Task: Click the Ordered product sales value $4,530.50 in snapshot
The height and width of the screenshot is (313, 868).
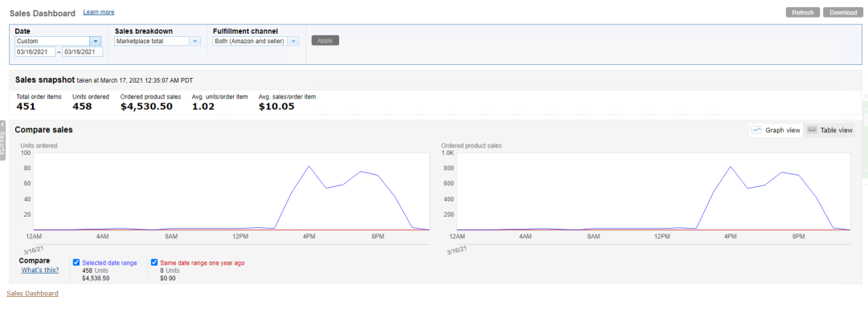Action: point(147,106)
